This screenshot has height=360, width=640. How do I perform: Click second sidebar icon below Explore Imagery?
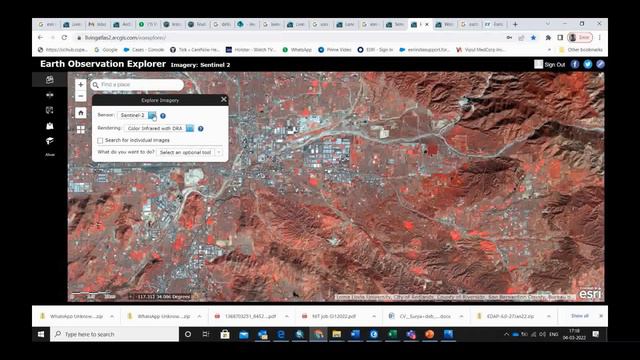[x=50, y=110]
